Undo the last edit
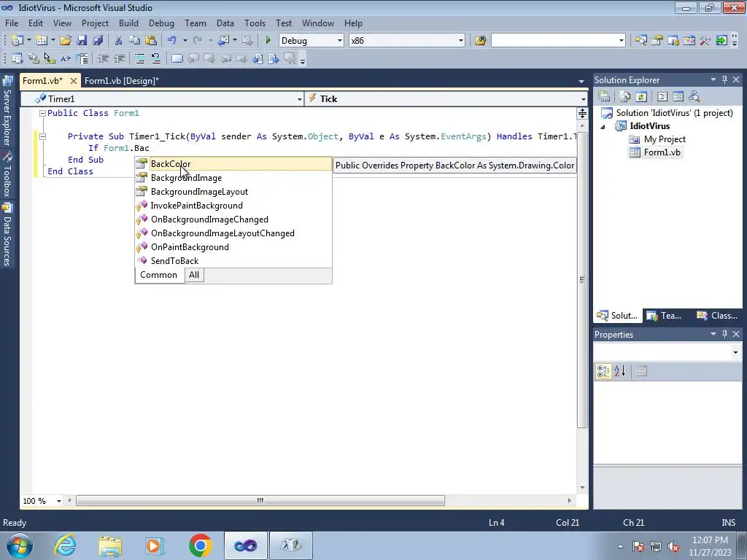Screen dimensions: 747x560 click(172, 41)
